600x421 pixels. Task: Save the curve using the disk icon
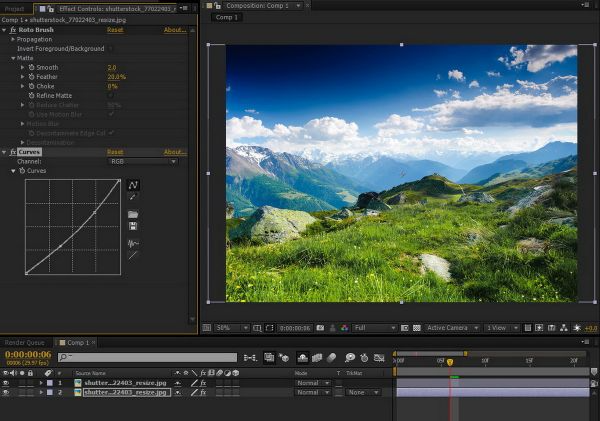tap(132, 226)
